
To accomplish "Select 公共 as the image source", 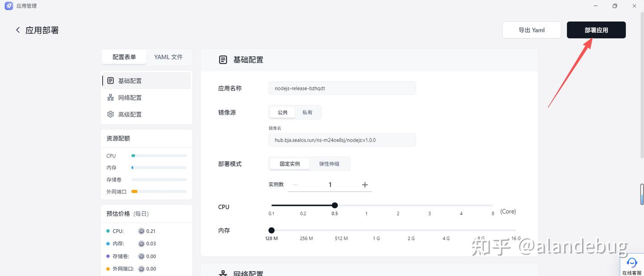I will click(x=282, y=112).
